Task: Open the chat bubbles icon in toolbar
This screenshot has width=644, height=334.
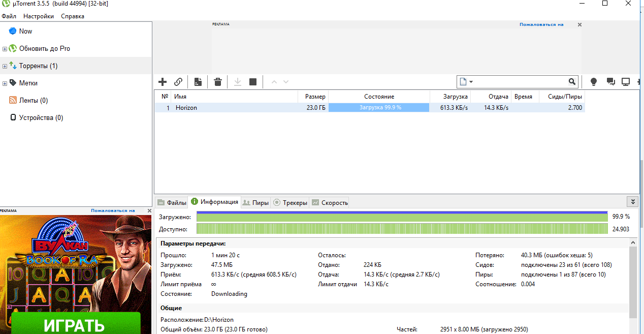Action: tap(610, 82)
